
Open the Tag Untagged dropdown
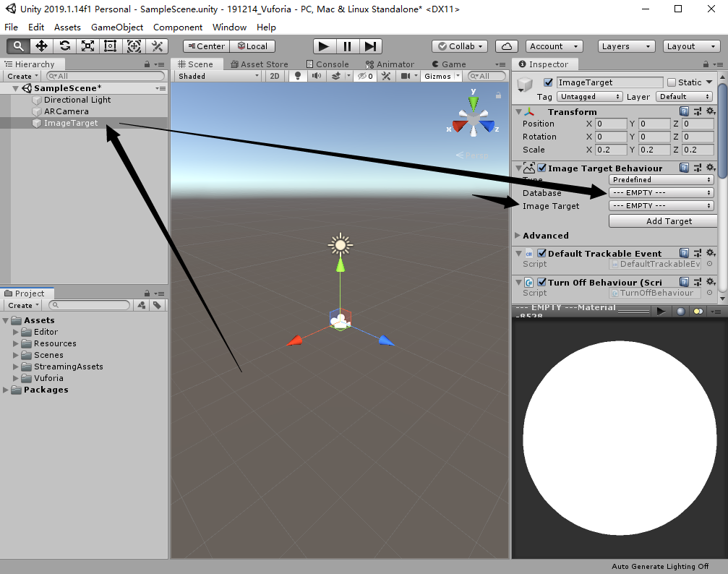click(x=590, y=96)
